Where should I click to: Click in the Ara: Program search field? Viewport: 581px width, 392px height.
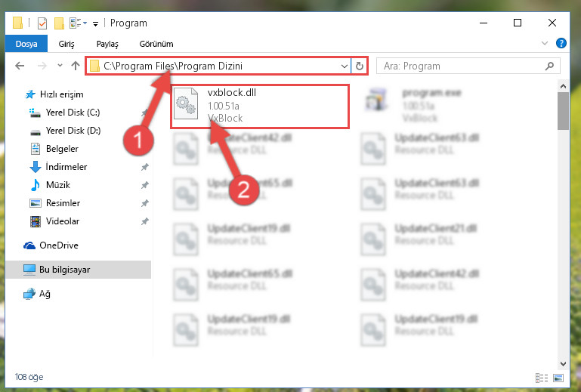tap(463, 66)
